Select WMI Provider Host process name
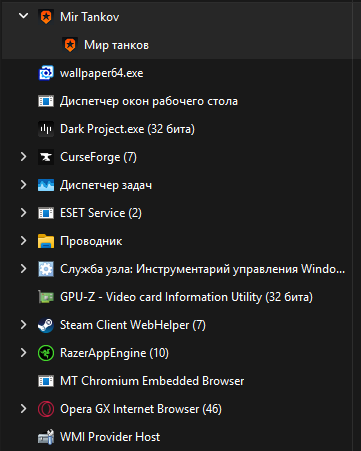 [x=110, y=437]
